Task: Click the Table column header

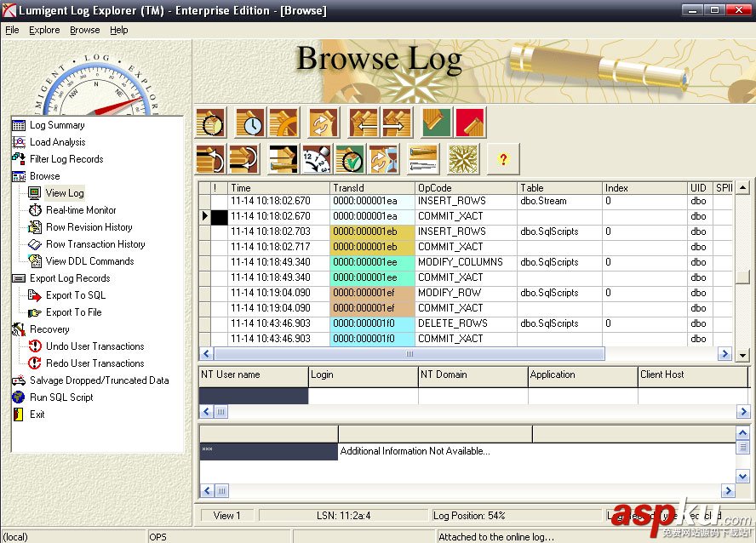Action: click(560, 188)
